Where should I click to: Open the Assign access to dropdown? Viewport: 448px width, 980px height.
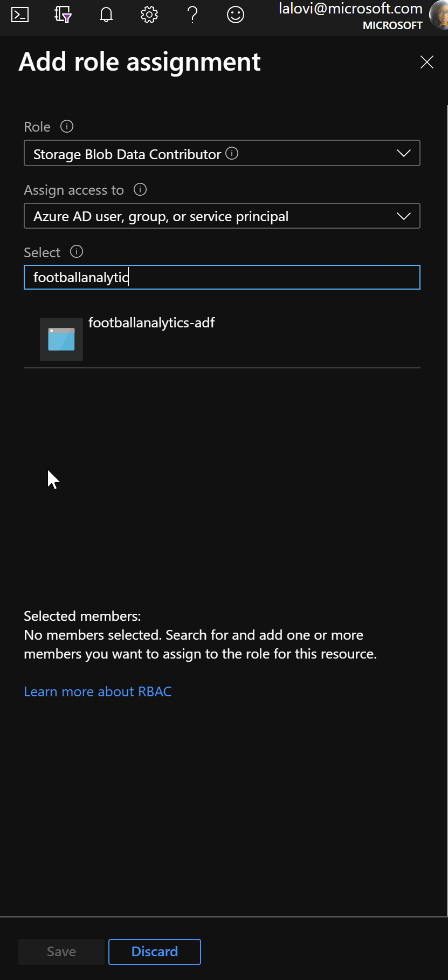coord(222,216)
